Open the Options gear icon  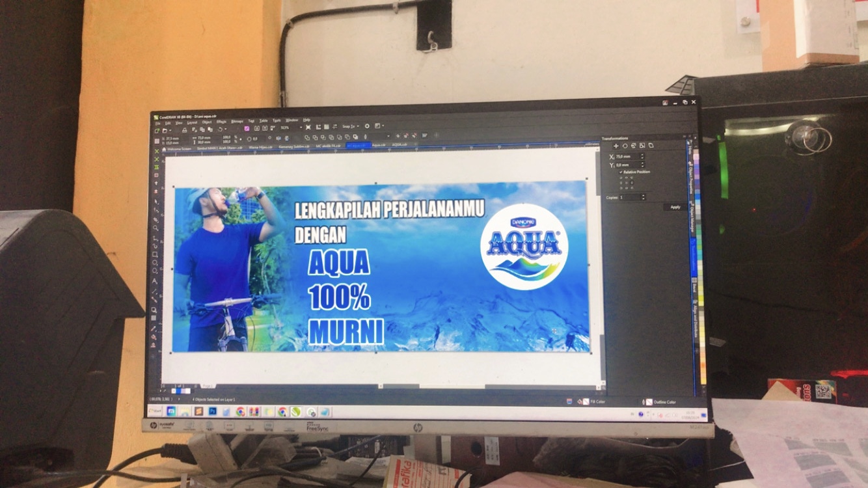click(367, 126)
